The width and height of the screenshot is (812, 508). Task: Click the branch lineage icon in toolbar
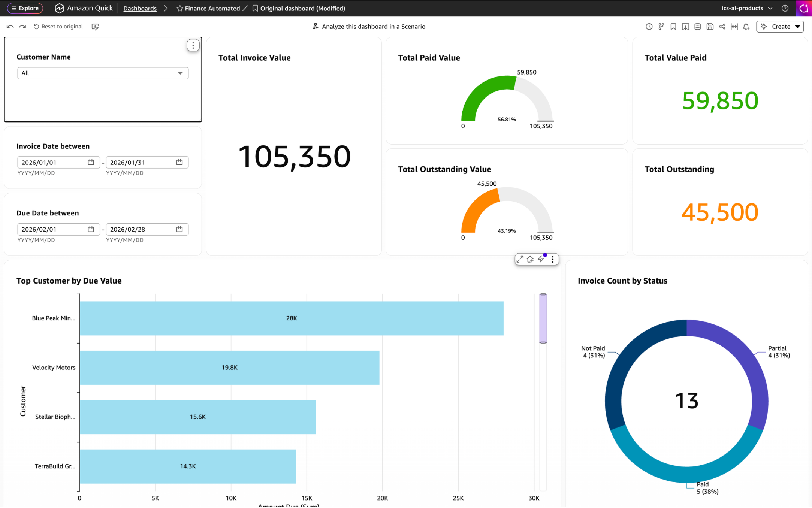(661, 27)
